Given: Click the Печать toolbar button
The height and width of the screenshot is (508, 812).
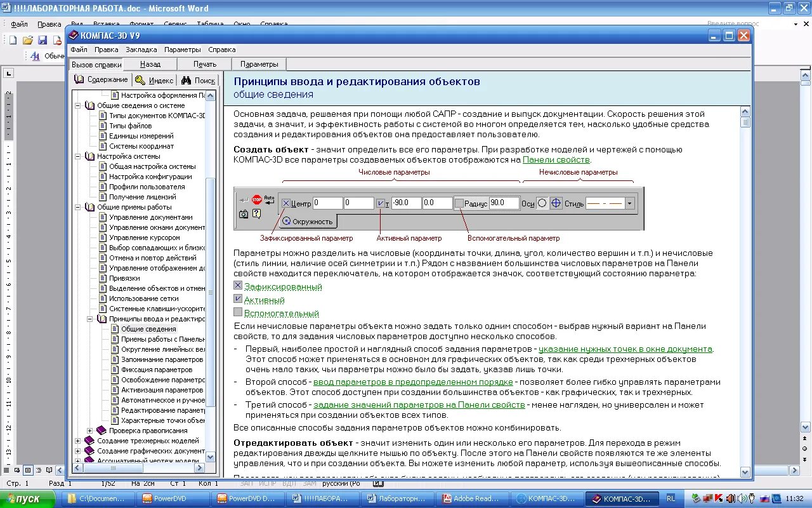Looking at the screenshot, I should 205,64.
